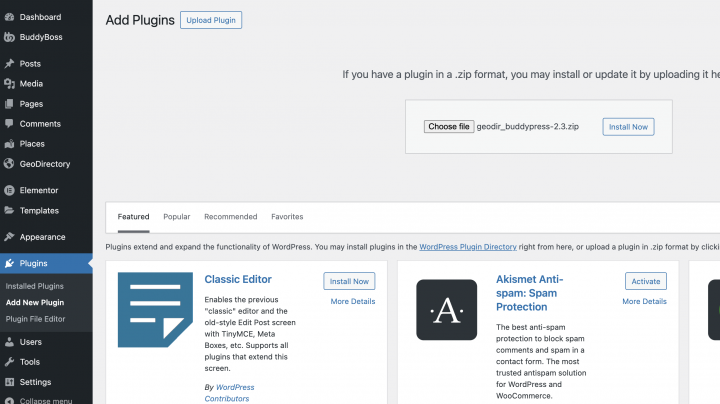The height and width of the screenshot is (404, 720).
Task: Click the GeoDirectory globe icon
Action: (x=9, y=164)
